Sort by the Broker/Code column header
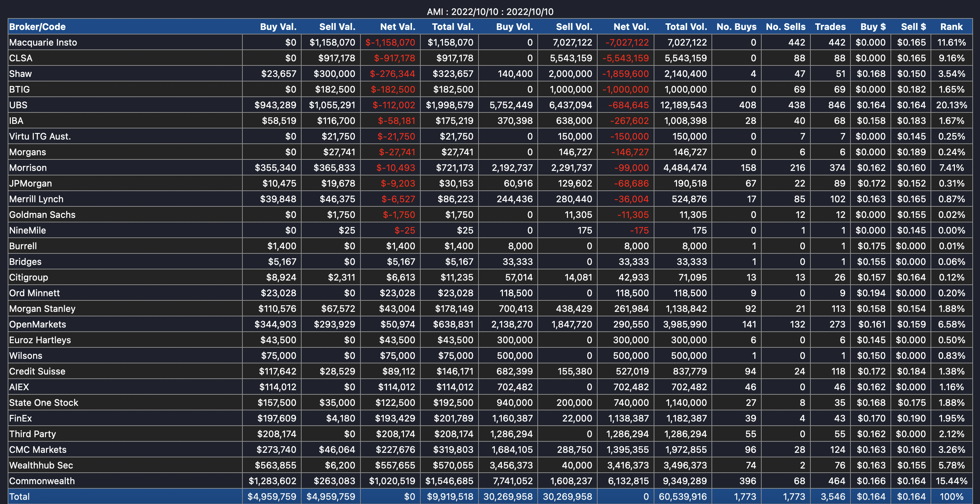Screen dimensions: 980x504 tap(37, 26)
